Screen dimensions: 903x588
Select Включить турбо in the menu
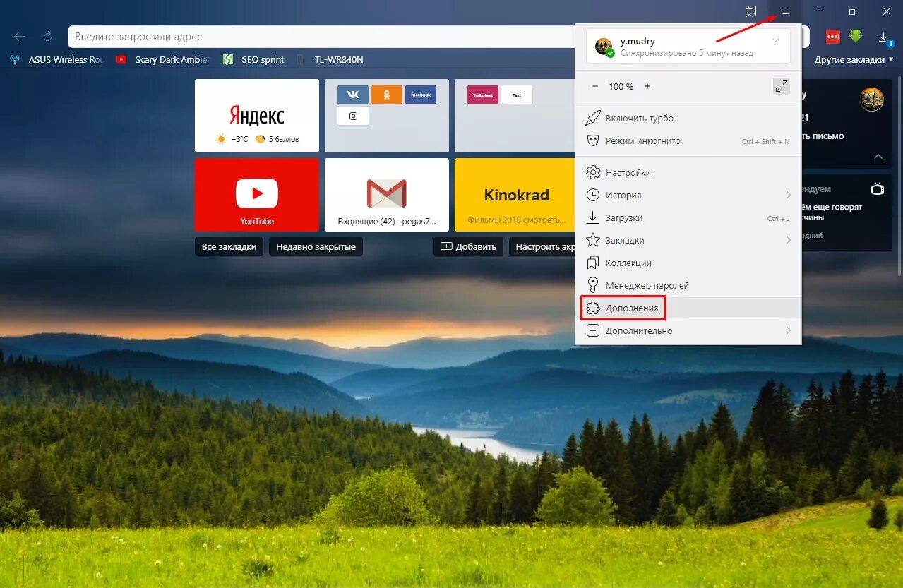tap(688, 118)
